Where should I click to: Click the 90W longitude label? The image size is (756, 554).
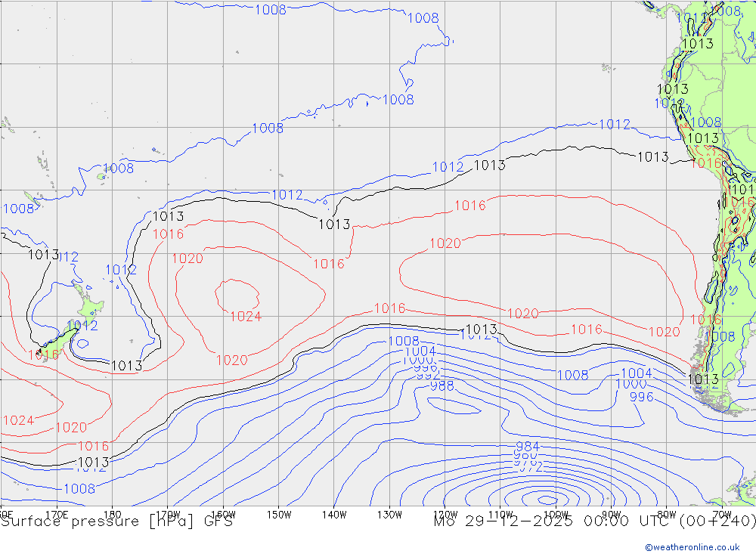(612, 515)
